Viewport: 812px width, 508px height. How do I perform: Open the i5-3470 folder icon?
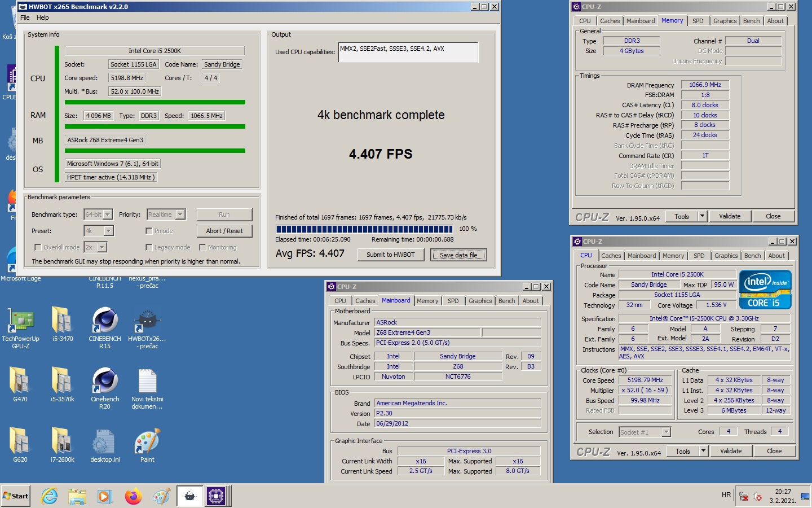pos(63,325)
